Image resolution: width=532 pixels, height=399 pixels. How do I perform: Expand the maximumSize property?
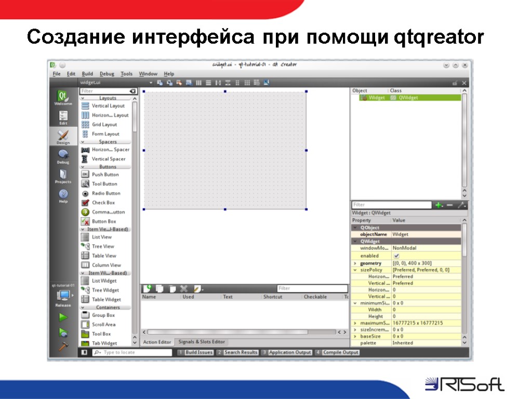pyautogui.click(x=355, y=323)
